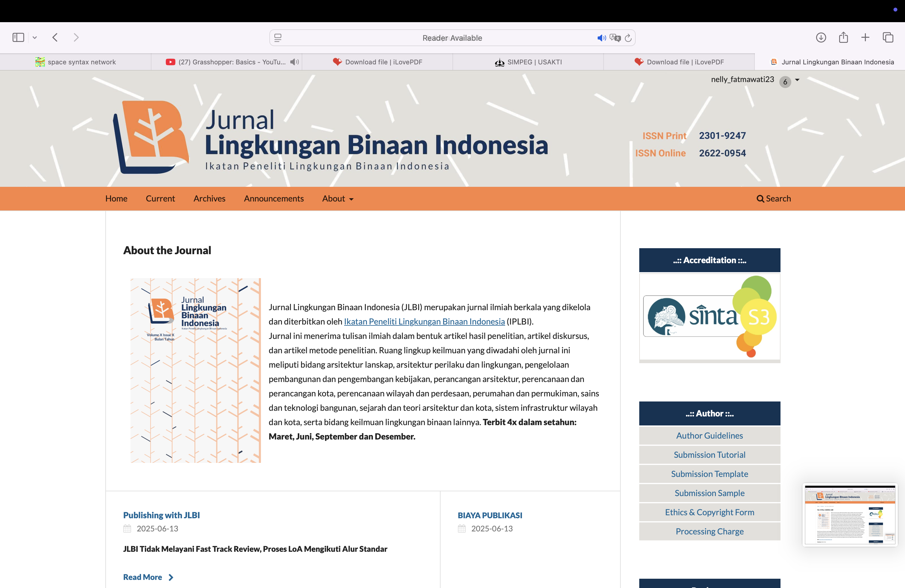Switch to the SIMPEG | USAKTI tab

528,62
